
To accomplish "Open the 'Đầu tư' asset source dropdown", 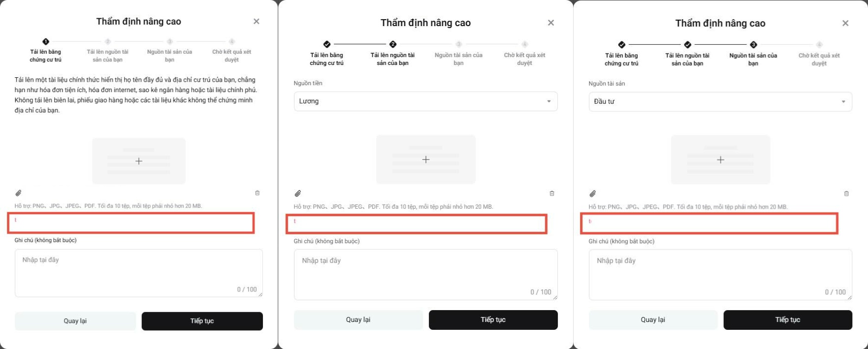I will (x=720, y=101).
